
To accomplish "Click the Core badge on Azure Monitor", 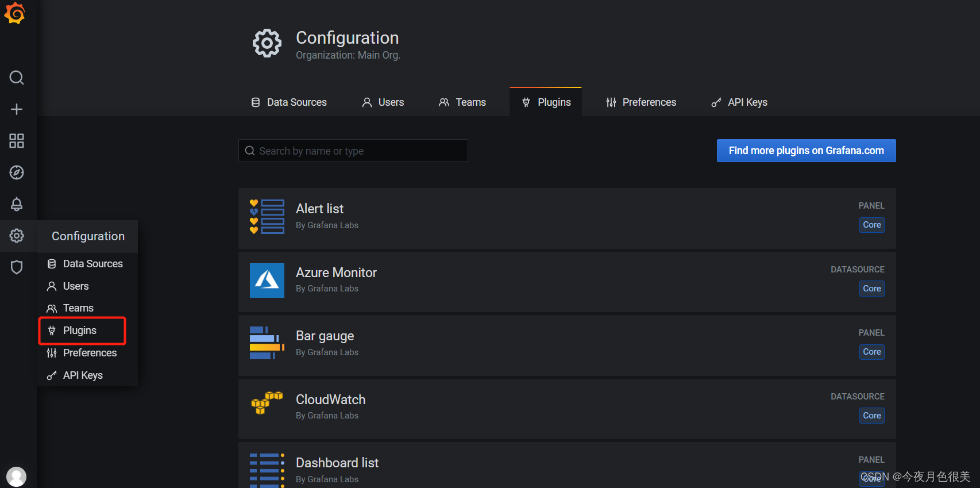I will click(x=872, y=289).
